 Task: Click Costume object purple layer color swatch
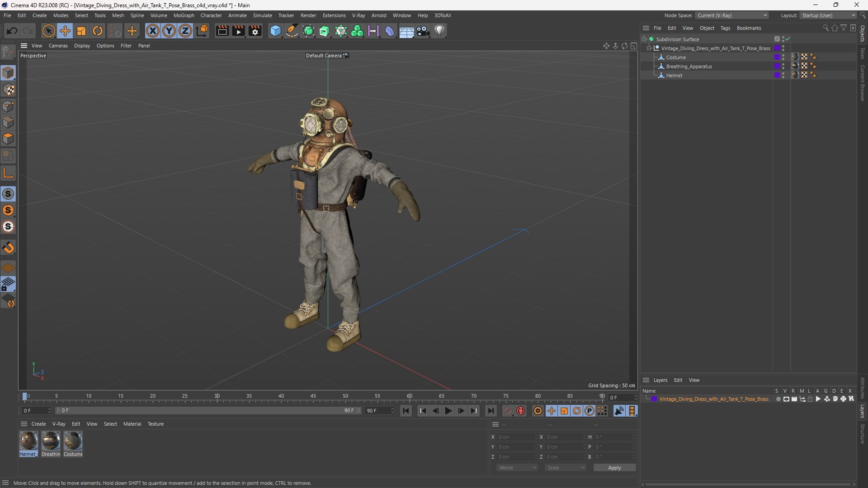pyautogui.click(x=777, y=57)
